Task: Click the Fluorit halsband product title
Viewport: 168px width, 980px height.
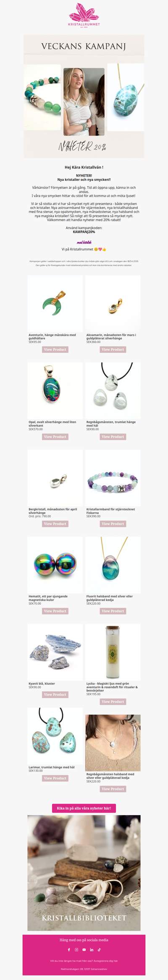Action: (110, 598)
